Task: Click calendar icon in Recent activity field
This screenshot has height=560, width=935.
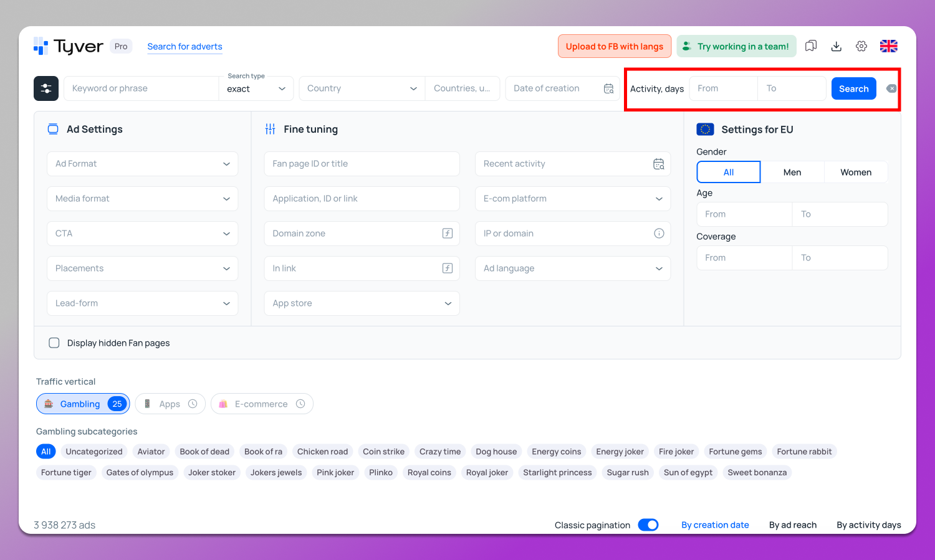Action: [x=658, y=164]
